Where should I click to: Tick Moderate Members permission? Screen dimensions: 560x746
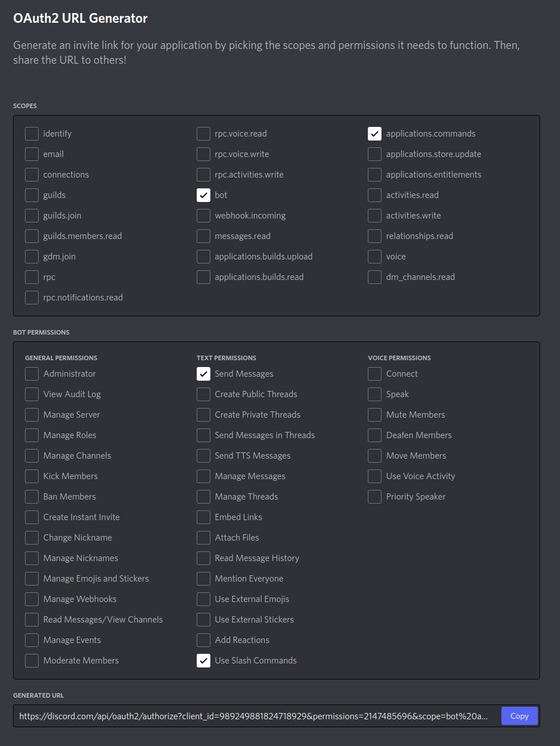click(x=32, y=661)
